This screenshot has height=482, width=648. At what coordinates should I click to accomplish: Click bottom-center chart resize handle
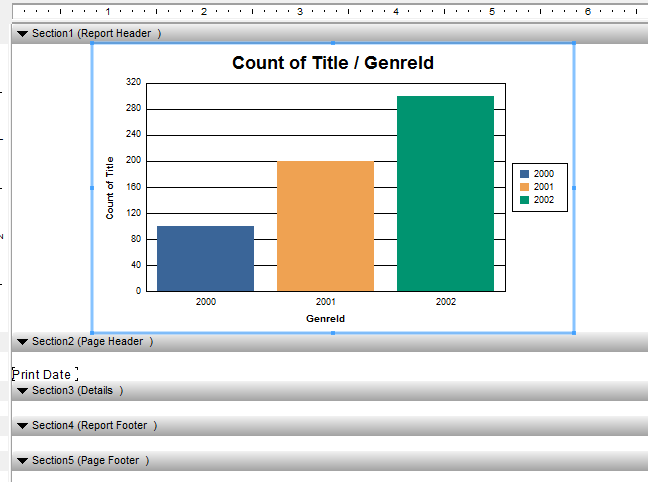click(x=333, y=333)
